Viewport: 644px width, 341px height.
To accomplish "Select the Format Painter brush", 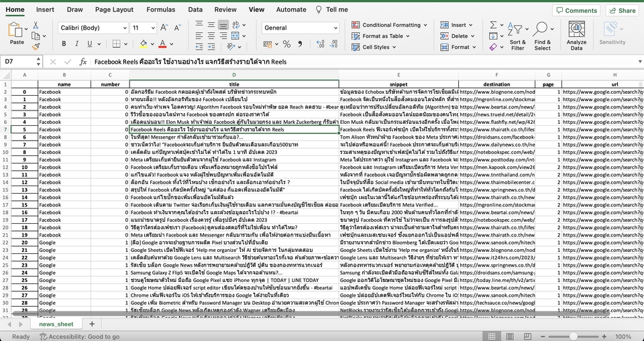I will 36,47.
